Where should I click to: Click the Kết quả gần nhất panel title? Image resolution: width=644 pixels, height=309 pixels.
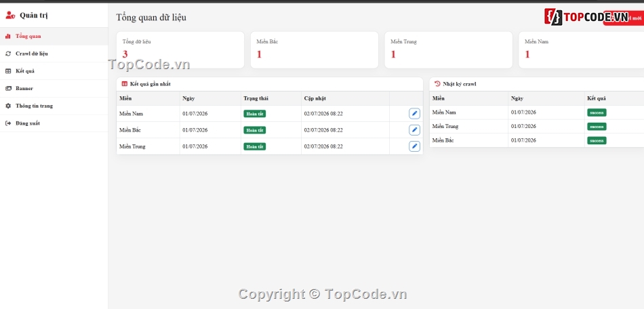pos(150,84)
